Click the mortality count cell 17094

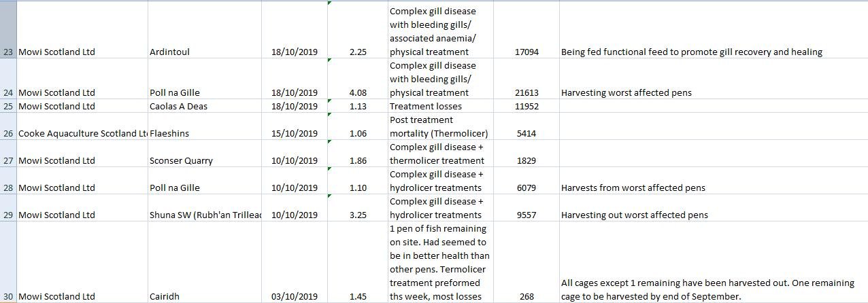point(527,52)
